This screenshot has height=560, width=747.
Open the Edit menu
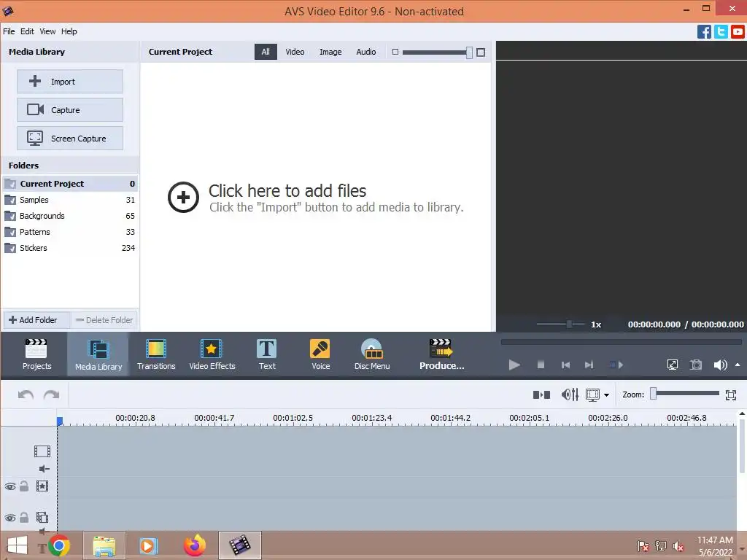(x=27, y=31)
